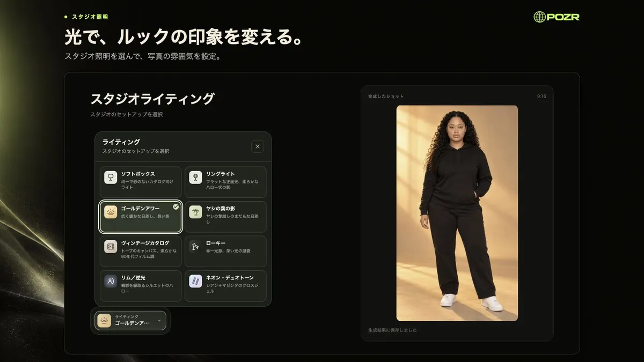This screenshot has width=644, height=362.
Task: Select the ゴールデンアワー lighting card
Action: click(141, 217)
